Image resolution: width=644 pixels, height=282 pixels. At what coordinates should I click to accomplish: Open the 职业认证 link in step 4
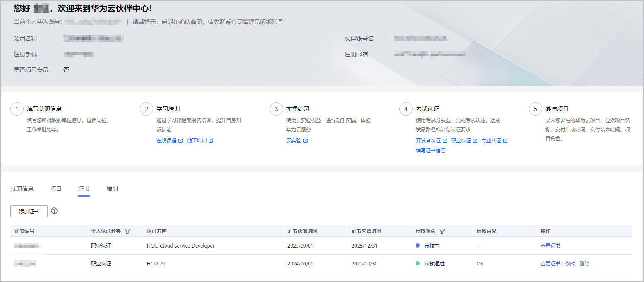461,141
